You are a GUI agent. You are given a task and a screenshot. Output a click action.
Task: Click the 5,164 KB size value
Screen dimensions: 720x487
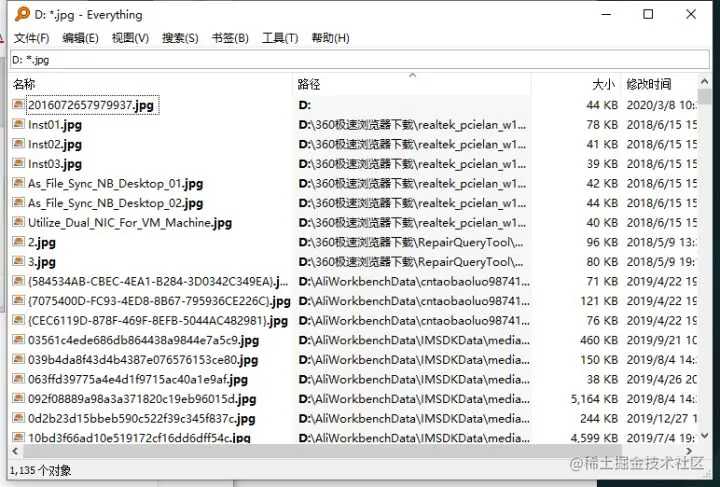(594, 399)
